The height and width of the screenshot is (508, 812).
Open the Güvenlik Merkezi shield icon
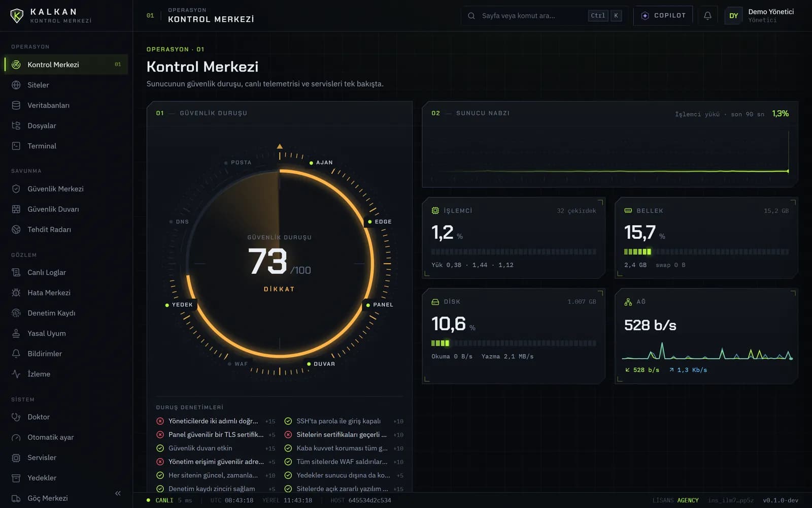(x=16, y=188)
